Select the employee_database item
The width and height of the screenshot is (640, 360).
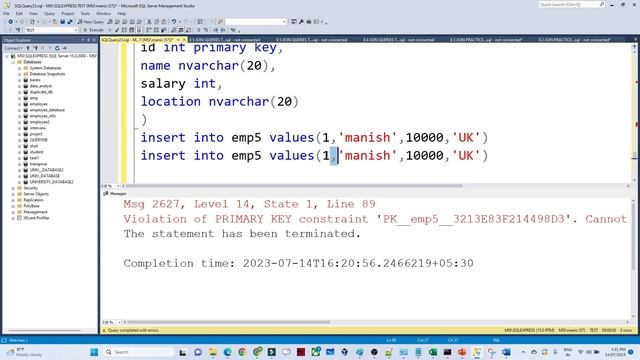coord(47,110)
